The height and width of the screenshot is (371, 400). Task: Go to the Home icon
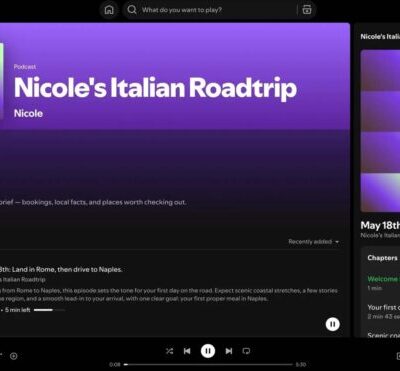tap(109, 10)
